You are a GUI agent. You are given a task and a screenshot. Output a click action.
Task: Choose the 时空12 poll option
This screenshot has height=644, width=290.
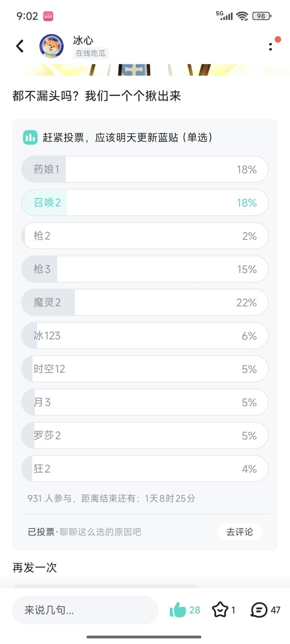(x=145, y=369)
